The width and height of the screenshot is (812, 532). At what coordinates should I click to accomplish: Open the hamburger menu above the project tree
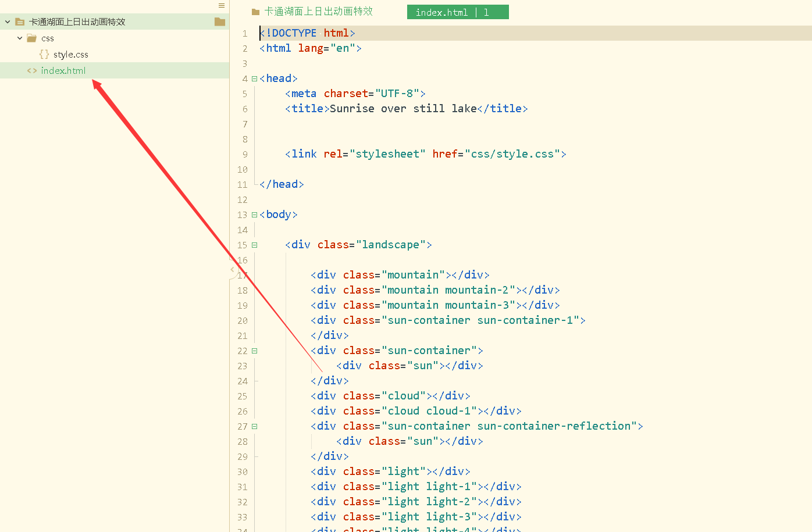pos(222,5)
